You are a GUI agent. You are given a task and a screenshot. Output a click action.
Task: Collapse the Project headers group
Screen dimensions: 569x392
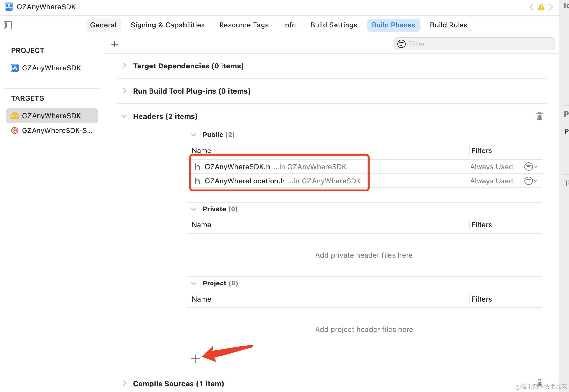point(194,283)
